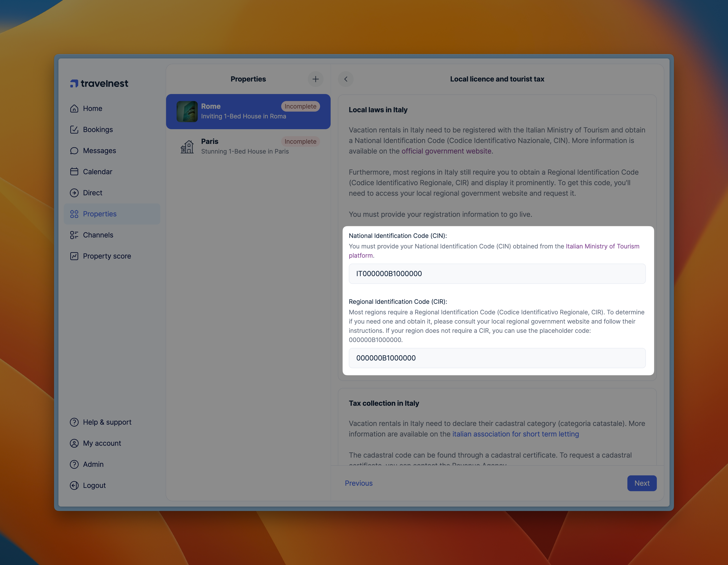
Task: Open My account menu item
Action: click(102, 443)
